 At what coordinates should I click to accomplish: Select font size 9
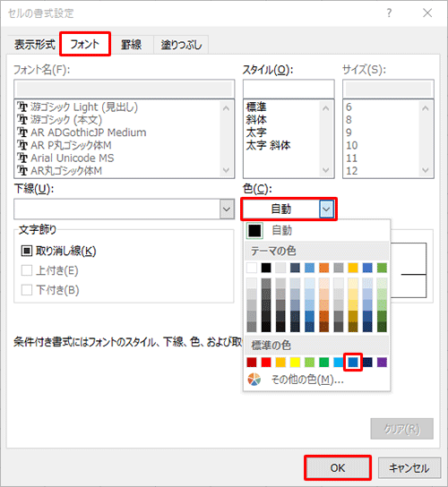pos(349,132)
